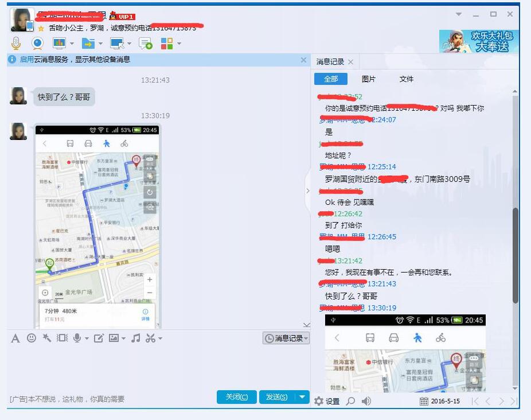This screenshot has width=531, height=420.
Task: Trigger a window shake nudge
Action: (x=63, y=338)
